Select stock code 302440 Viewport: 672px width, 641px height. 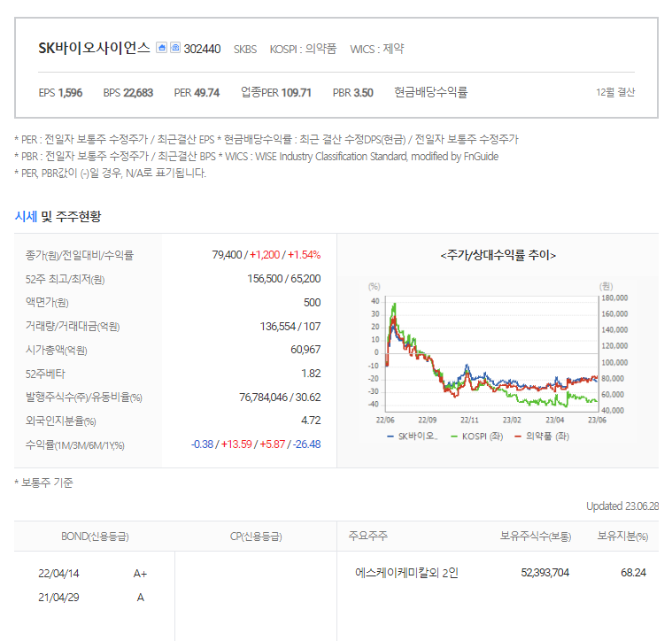[202, 49]
